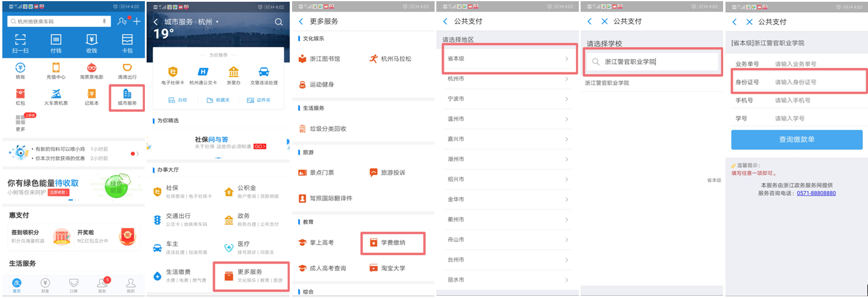This screenshot has height=298, width=868.
Task: Tap the 查询缴款单 button
Action: click(797, 139)
